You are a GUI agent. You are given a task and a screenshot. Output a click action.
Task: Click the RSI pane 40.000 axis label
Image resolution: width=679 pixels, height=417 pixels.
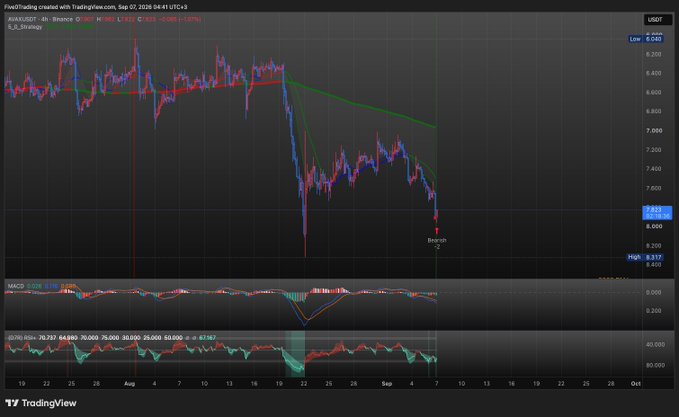(x=655, y=344)
